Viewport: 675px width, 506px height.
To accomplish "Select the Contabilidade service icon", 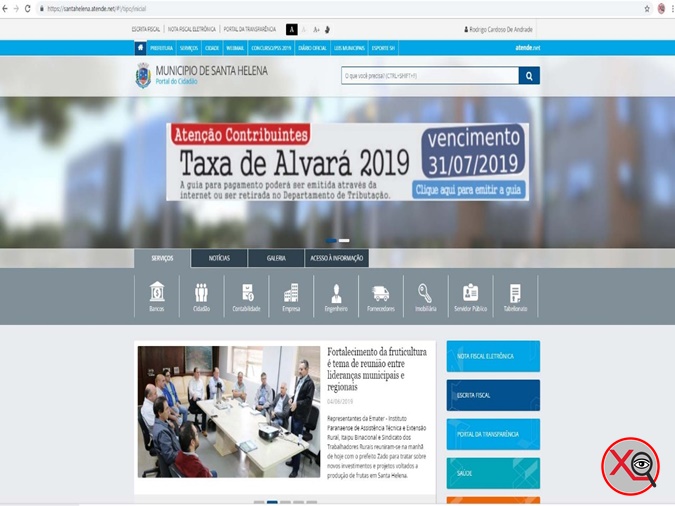I will click(247, 296).
